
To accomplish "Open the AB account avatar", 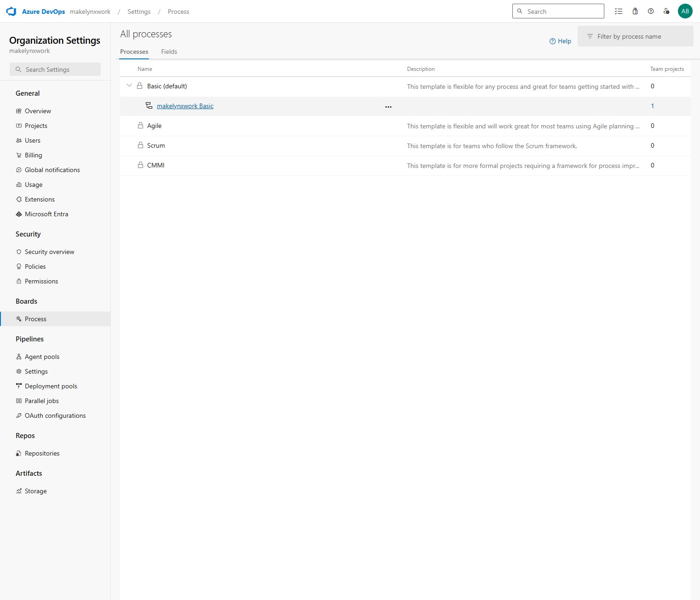I will point(685,12).
